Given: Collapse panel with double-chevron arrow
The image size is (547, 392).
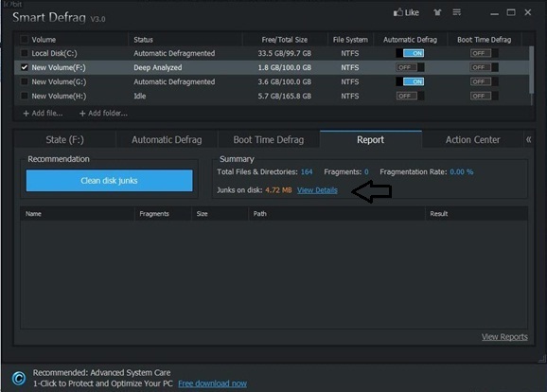Looking at the screenshot, I should (528, 139).
